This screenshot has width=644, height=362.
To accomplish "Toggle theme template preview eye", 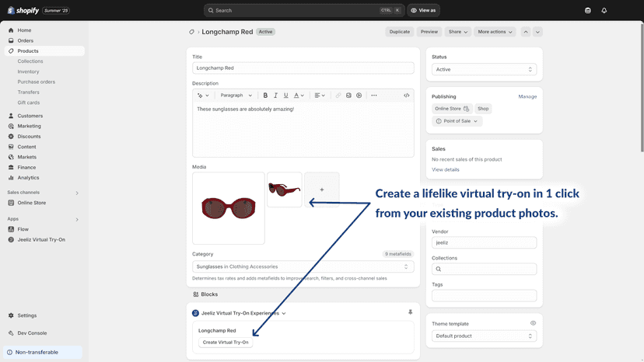I will [533, 323].
